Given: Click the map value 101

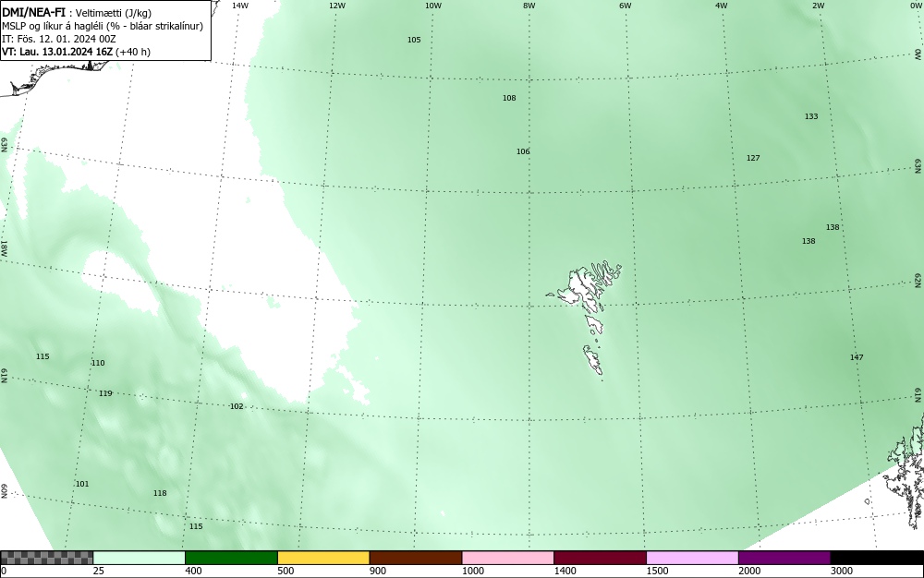Looking at the screenshot, I should tap(82, 485).
